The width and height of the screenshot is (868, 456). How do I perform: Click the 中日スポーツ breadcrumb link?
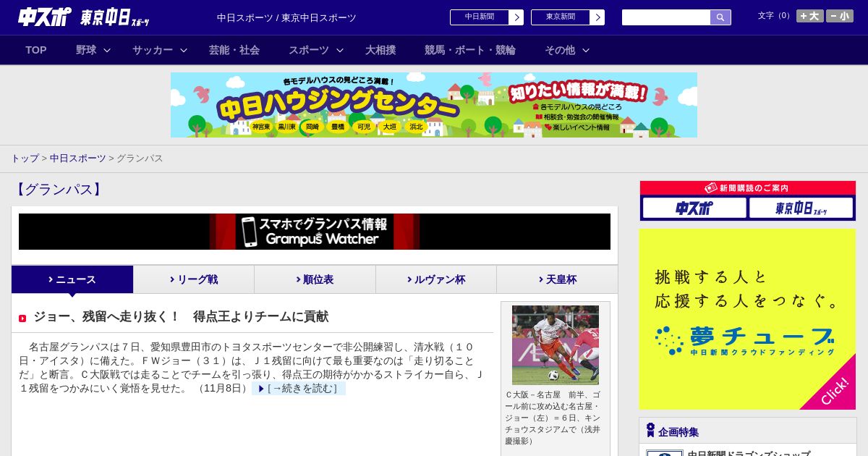click(x=78, y=158)
